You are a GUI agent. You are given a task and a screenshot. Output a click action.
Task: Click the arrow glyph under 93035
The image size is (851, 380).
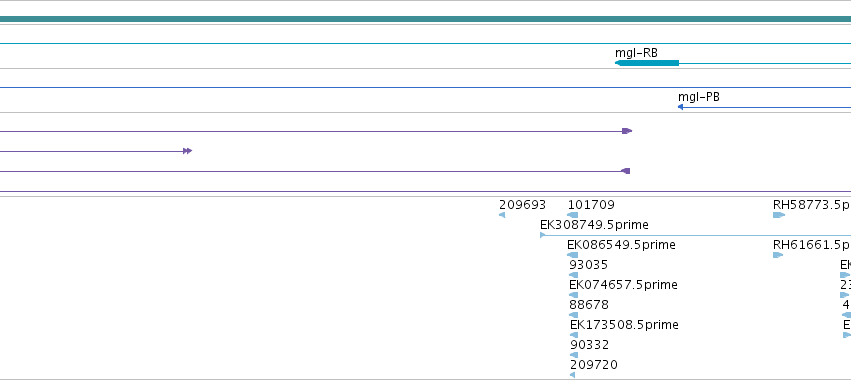click(573, 275)
